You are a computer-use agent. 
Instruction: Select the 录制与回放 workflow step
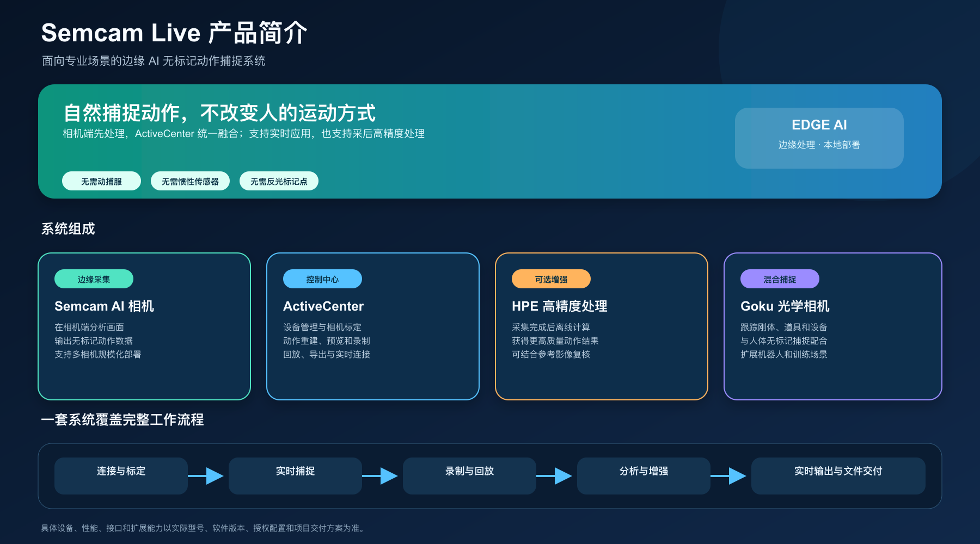(x=469, y=476)
